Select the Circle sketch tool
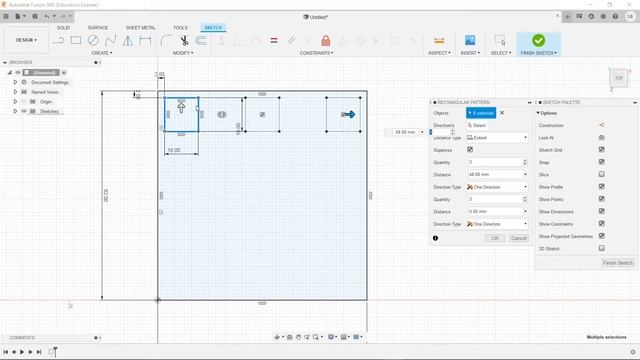This screenshot has height=360, width=640. pyautogui.click(x=93, y=40)
